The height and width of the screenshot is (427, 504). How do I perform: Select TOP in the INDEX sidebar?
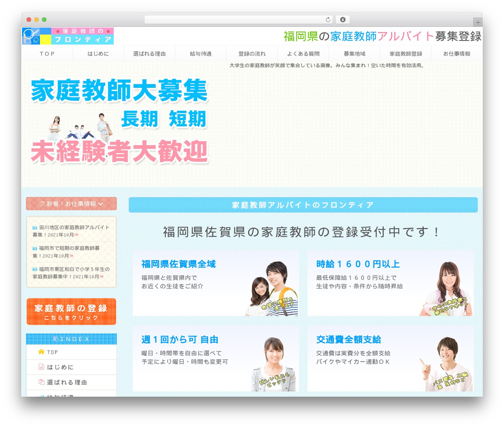pos(71,352)
